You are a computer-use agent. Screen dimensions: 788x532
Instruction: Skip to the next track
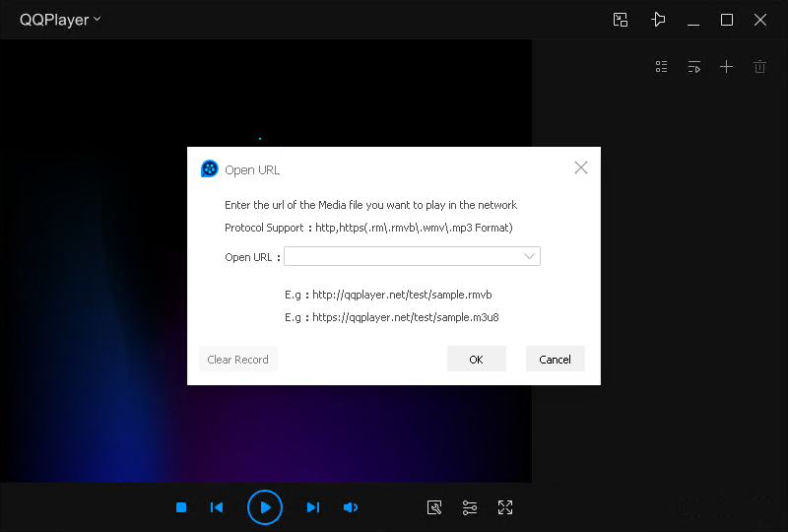[313, 507]
